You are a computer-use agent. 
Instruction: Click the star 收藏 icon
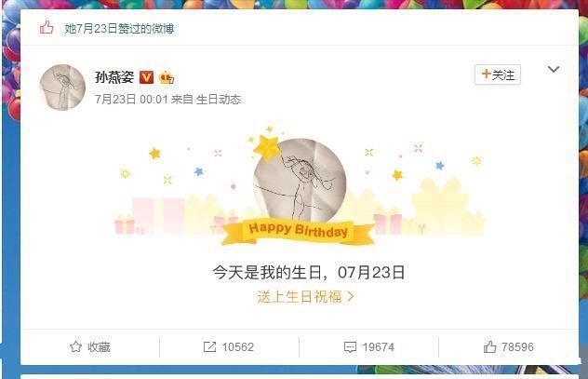point(75,346)
